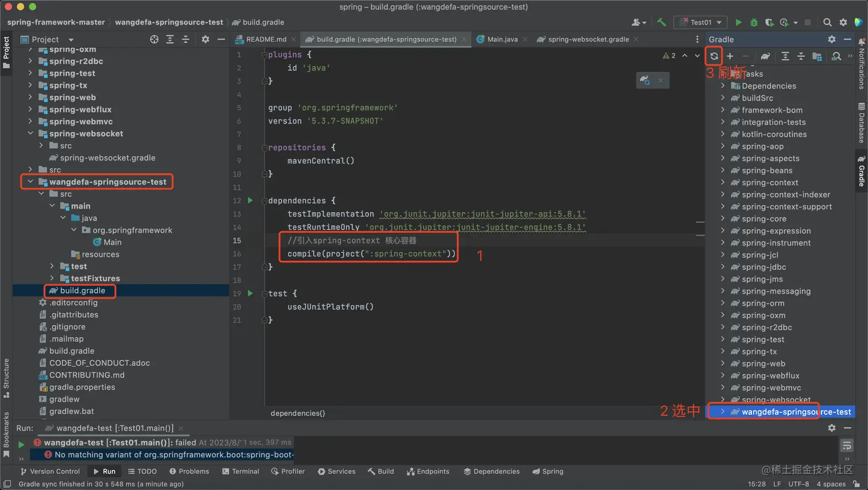Collapse all in Gradle panel toolbar

pos(801,56)
